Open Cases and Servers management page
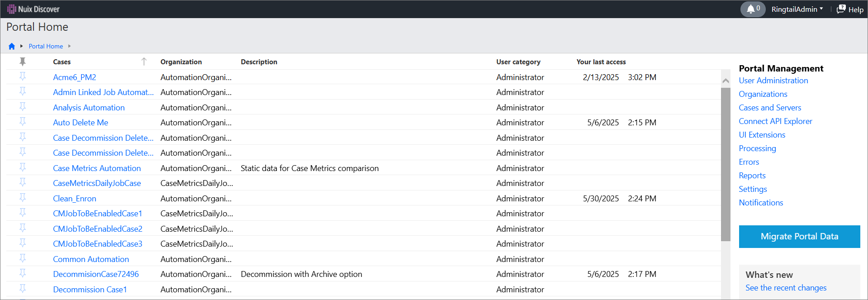This screenshot has width=868, height=300. (x=769, y=108)
